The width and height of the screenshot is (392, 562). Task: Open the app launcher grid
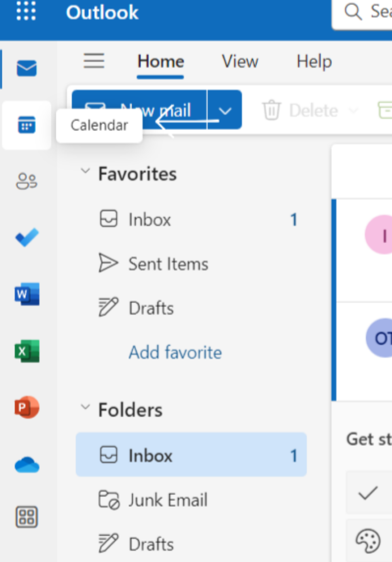click(x=26, y=11)
